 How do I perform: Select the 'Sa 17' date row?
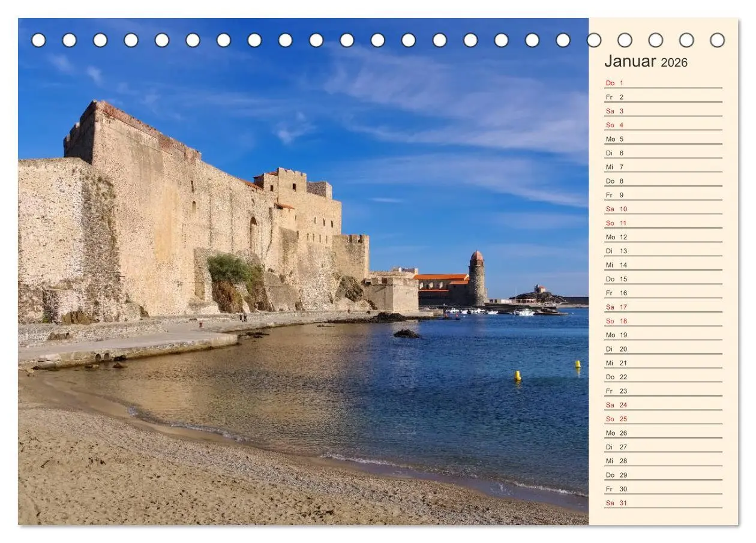click(x=663, y=307)
